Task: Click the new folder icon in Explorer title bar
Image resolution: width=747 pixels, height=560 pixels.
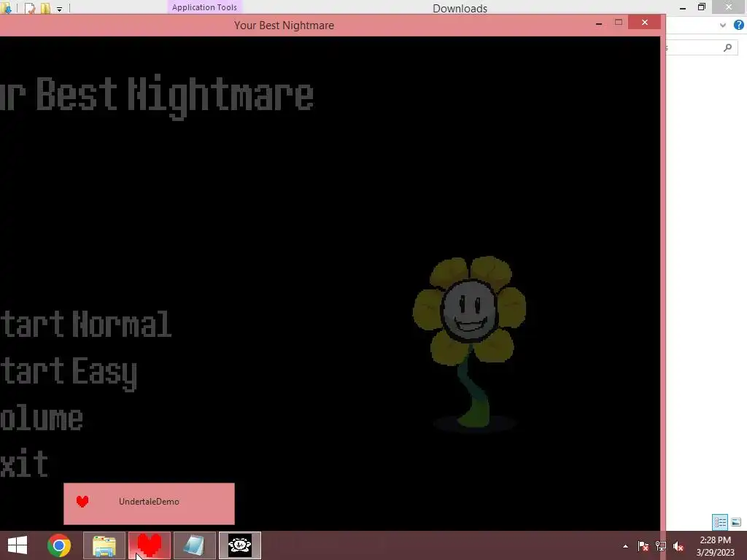Action: [x=45, y=8]
